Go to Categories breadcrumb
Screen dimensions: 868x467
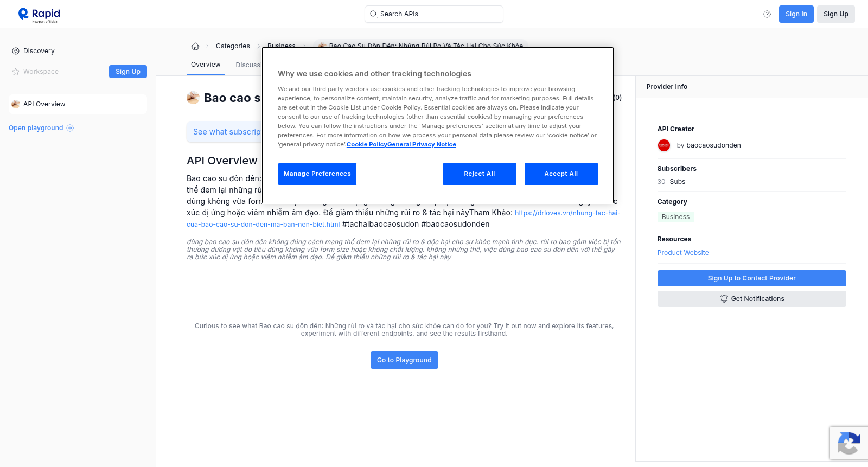click(x=233, y=46)
